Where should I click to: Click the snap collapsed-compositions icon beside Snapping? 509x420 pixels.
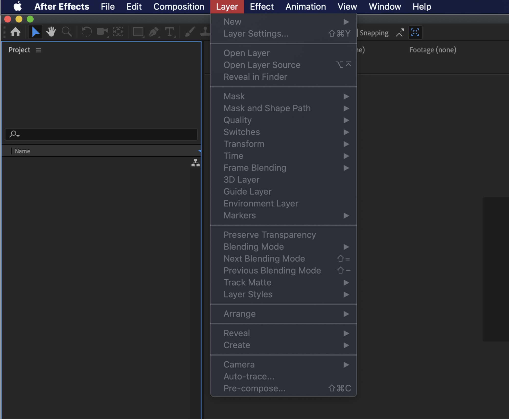tap(400, 32)
